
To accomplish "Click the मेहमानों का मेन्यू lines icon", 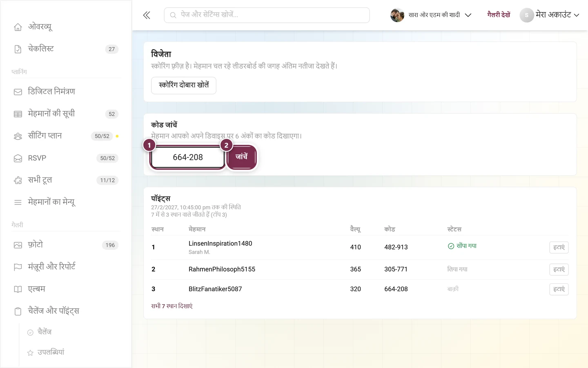I will coord(18,202).
